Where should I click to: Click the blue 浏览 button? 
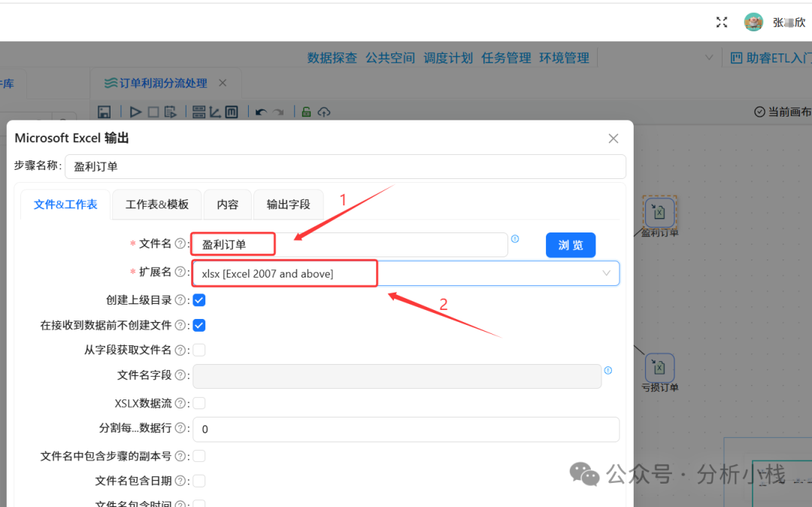click(x=571, y=245)
